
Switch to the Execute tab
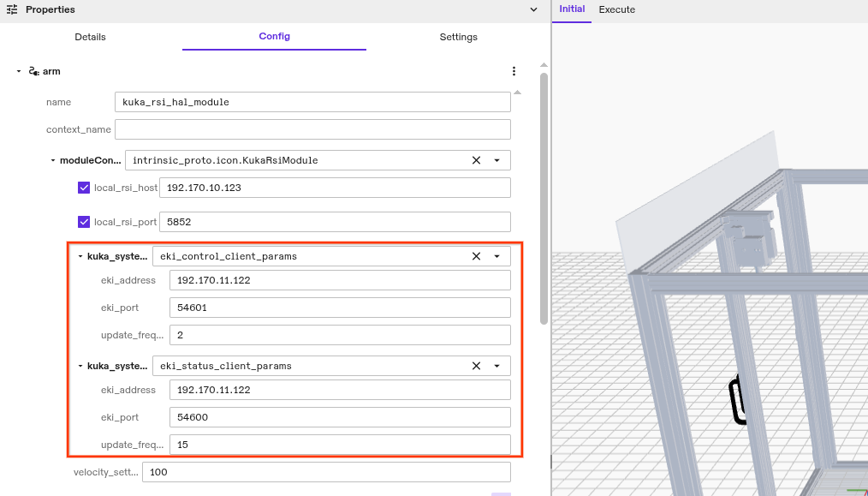click(617, 10)
